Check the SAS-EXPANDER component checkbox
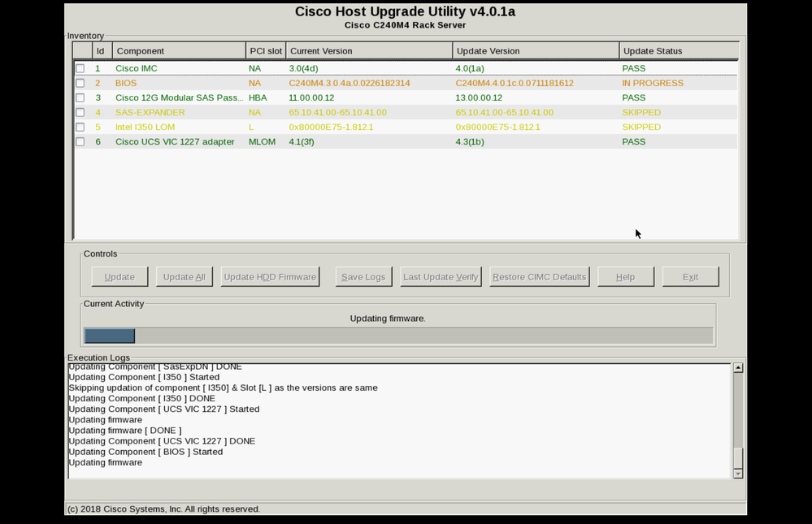812x524 pixels. click(80, 112)
